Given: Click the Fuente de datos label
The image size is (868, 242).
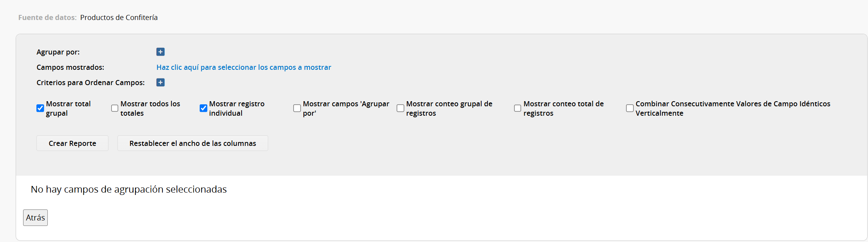Looking at the screenshot, I should (x=47, y=18).
